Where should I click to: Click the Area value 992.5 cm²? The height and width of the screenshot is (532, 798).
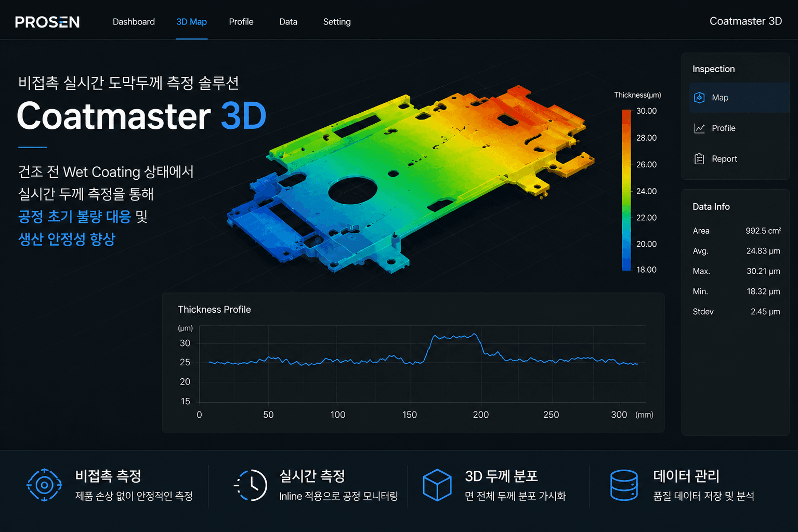[x=763, y=231]
